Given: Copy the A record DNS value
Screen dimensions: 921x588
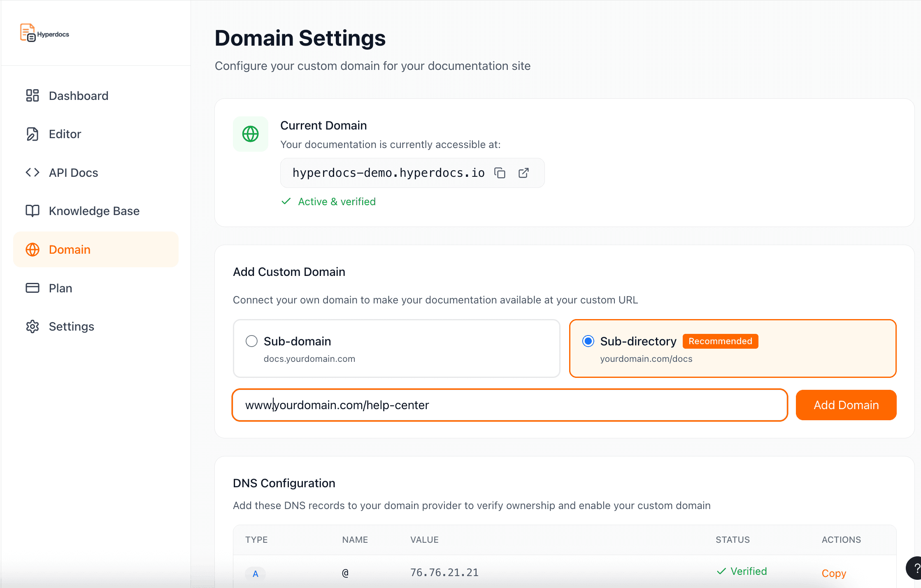Looking at the screenshot, I should tap(834, 573).
